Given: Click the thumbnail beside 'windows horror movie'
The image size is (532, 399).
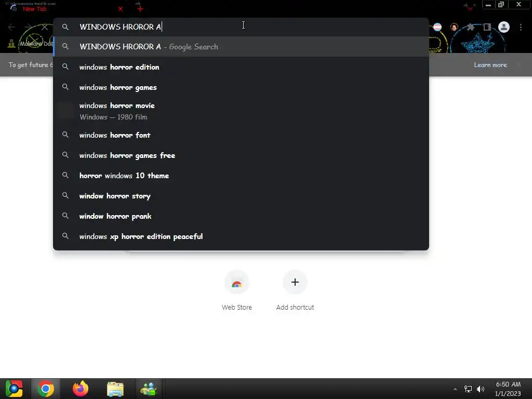Looking at the screenshot, I should [x=65, y=111].
